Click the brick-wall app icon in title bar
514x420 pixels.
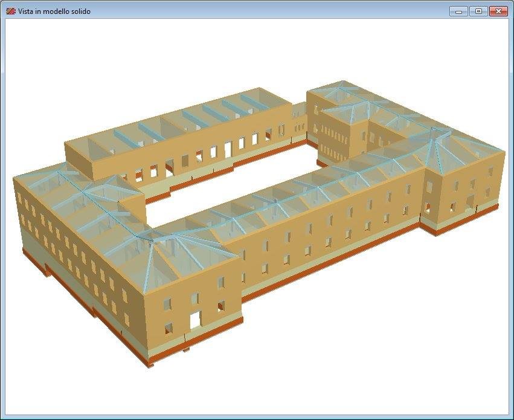[11, 11]
